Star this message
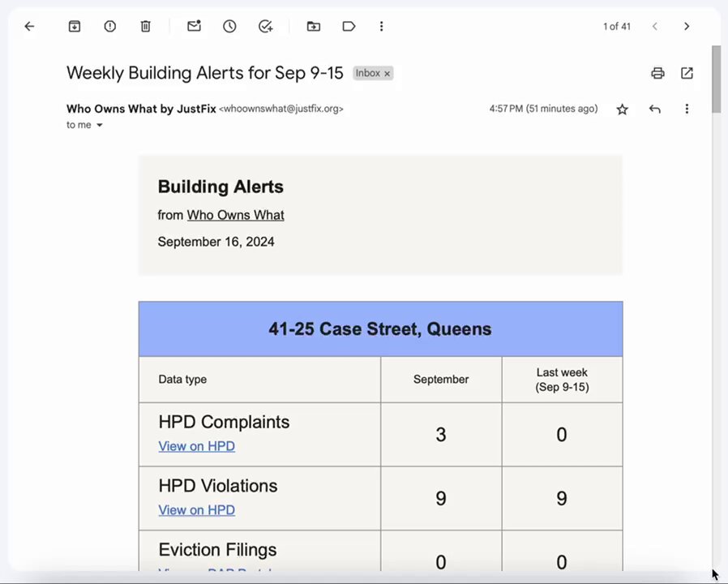The image size is (728, 584). click(x=622, y=109)
